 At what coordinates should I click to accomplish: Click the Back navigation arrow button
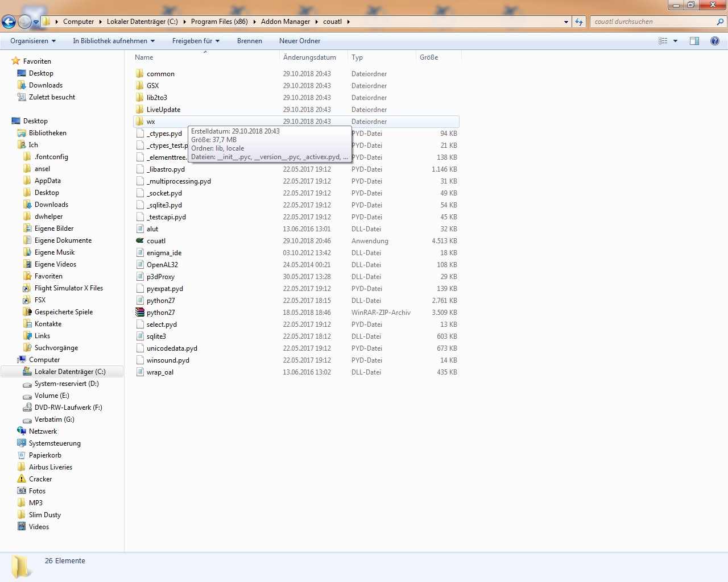(9, 22)
